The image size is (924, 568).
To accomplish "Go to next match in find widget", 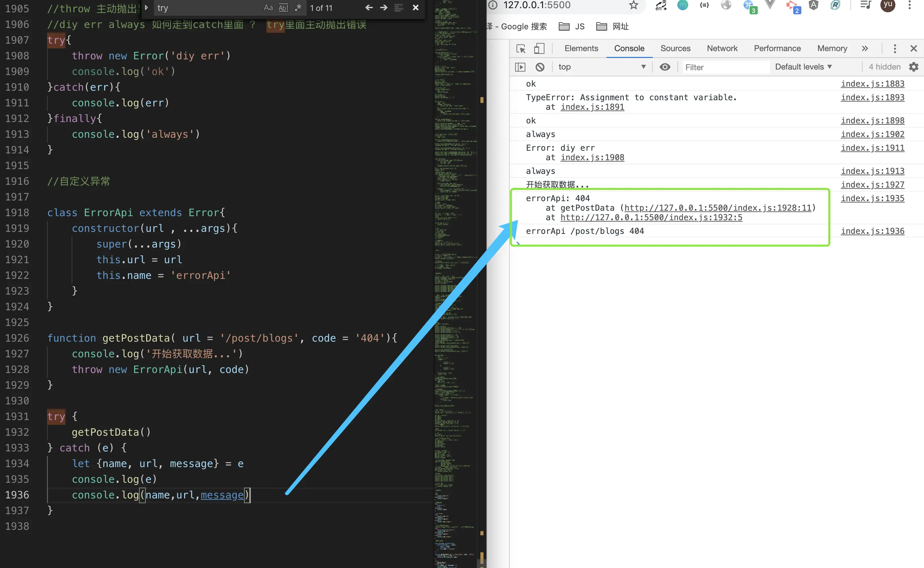I will pyautogui.click(x=384, y=8).
